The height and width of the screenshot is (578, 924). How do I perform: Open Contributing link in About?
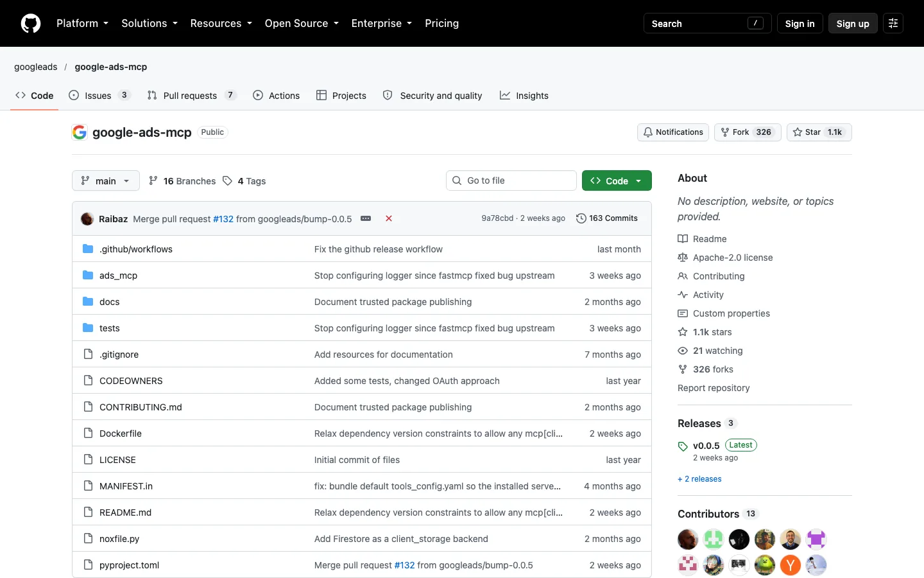click(712, 276)
